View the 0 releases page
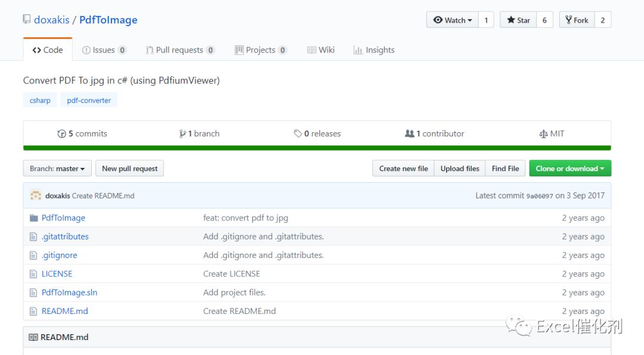 [317, 134]
